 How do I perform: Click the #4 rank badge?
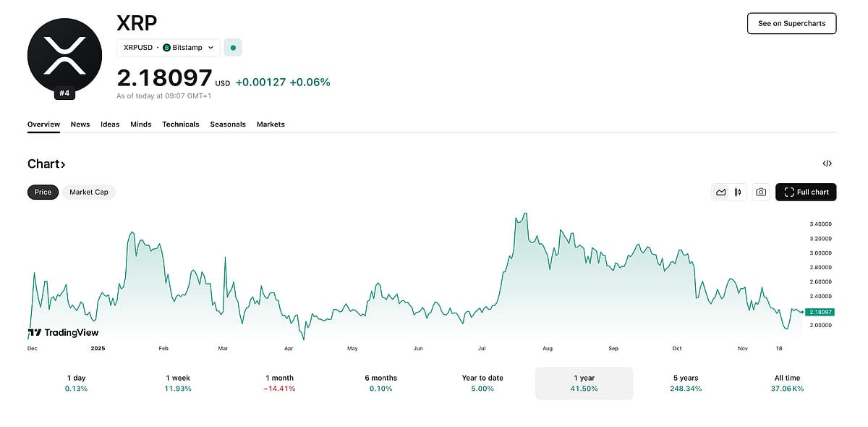click(64, 93)
